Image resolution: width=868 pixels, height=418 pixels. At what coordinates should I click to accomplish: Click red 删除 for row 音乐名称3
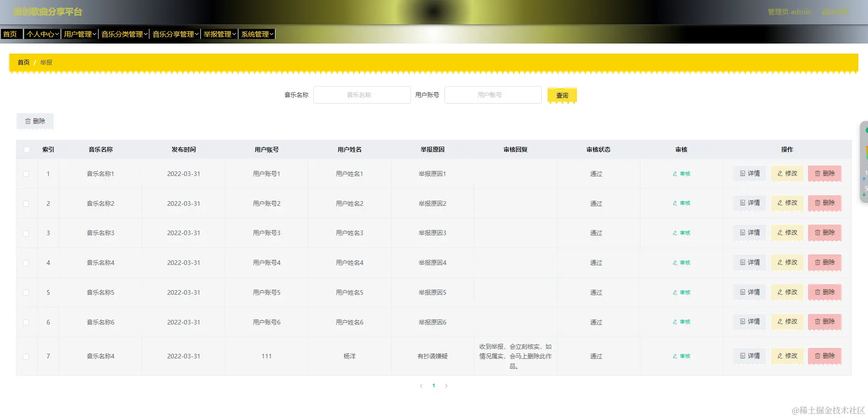click(824, 232)
